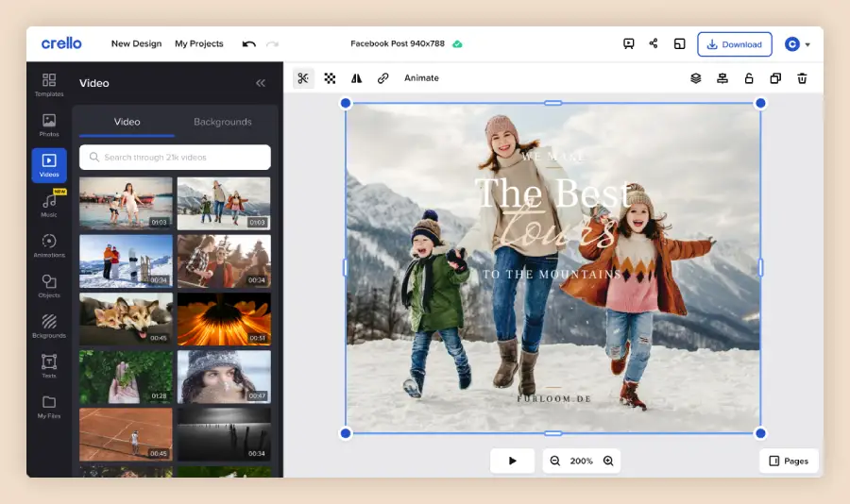This screenshot has height=504, width=850.
Task: Open the presentation preview icon
Action: click(x=628, y=44)
